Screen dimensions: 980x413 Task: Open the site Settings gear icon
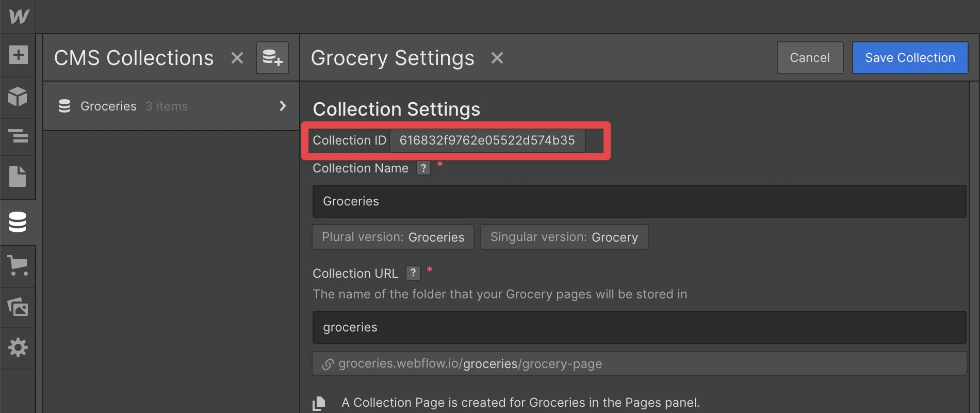tap(18, 347)
